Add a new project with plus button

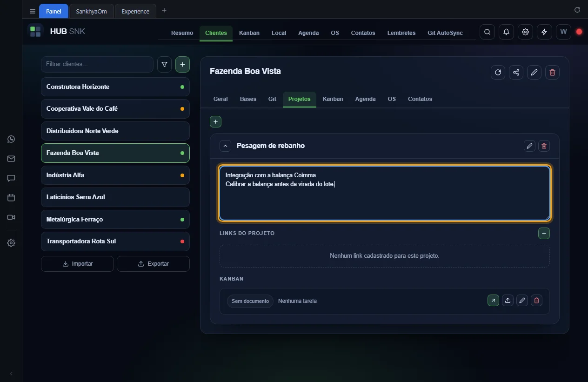click(215, 122)
